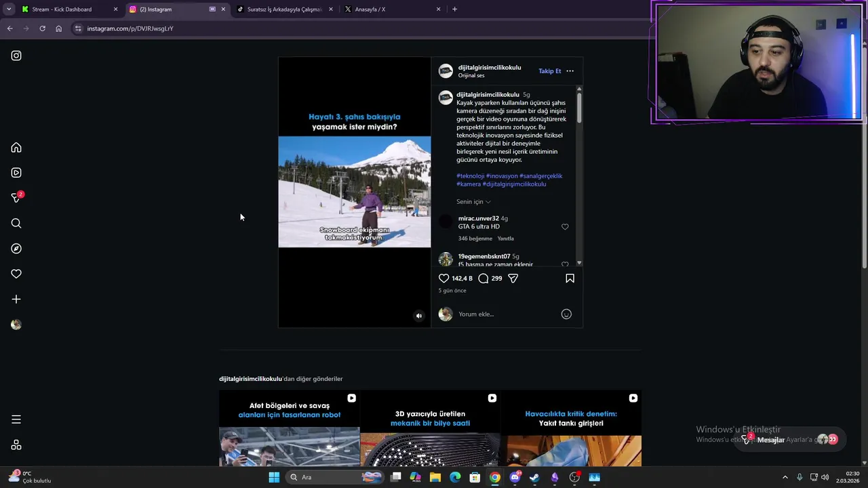This screenshot has width=868, height=488.
Task: Open a new browser tab with plus
Action: pyautogui.click(x=454, y=9)
